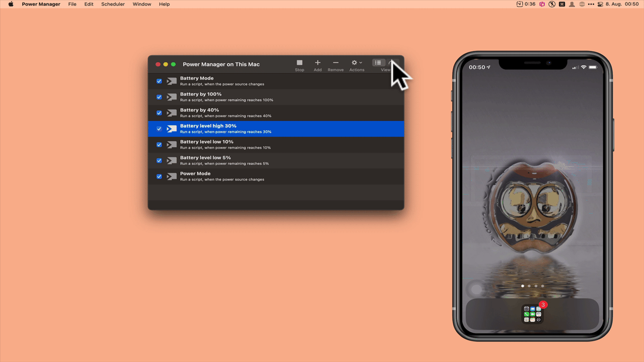Select the Battery by 40% row title
The image size is (644, 362).
tap(199, 110)
